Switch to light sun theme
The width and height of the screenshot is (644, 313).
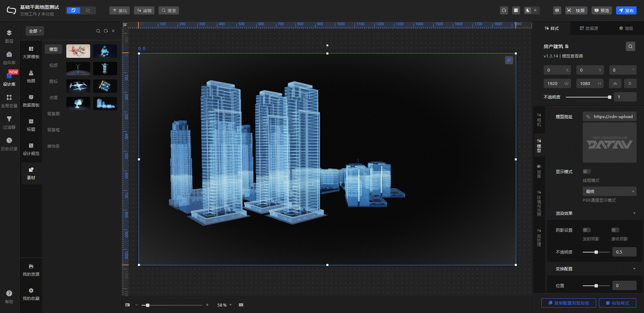[x=535, y=10]
